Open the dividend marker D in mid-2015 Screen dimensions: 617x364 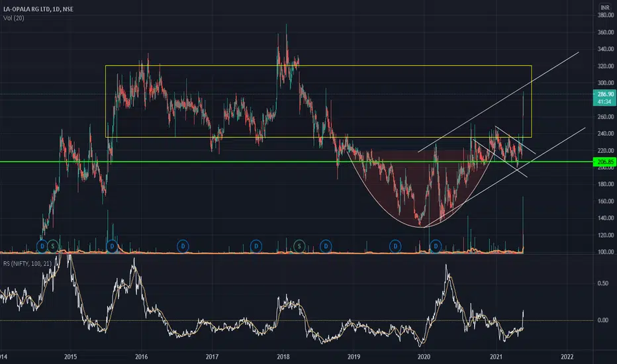(112, 246)
